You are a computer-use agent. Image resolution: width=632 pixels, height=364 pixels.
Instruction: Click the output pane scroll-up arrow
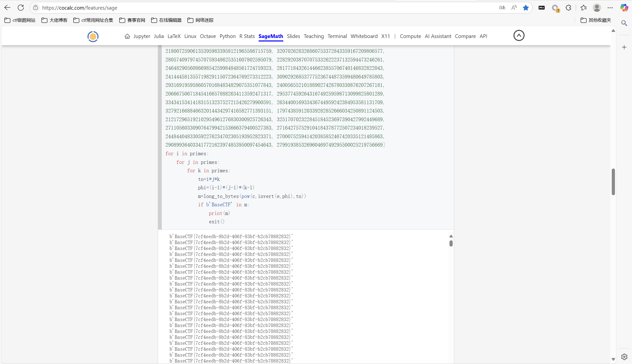click(451, 236)
